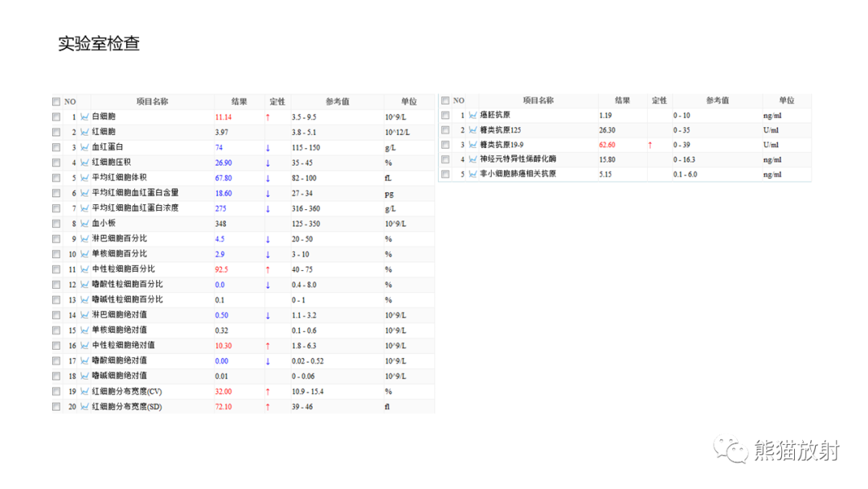This screenshot has height=489, width=868.
Task: Select reference range 10.9 - 15.4
Action: pos(308,392)
